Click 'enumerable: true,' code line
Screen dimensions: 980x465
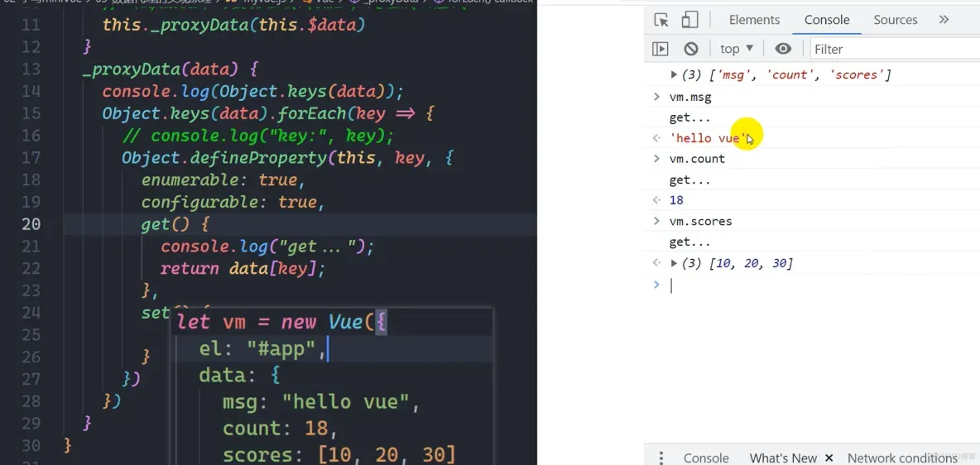223,180
